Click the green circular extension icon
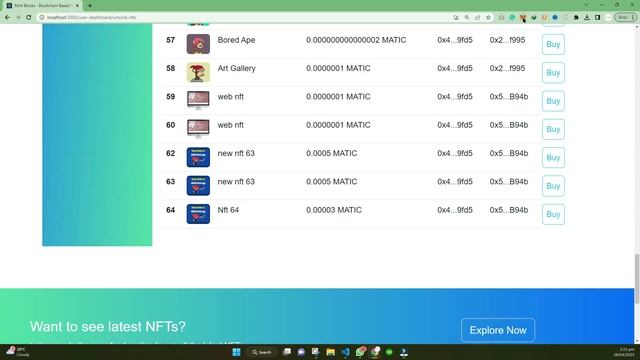Viewport: 640px width, 360px height. pyautogui.click(x=512, y=18)
